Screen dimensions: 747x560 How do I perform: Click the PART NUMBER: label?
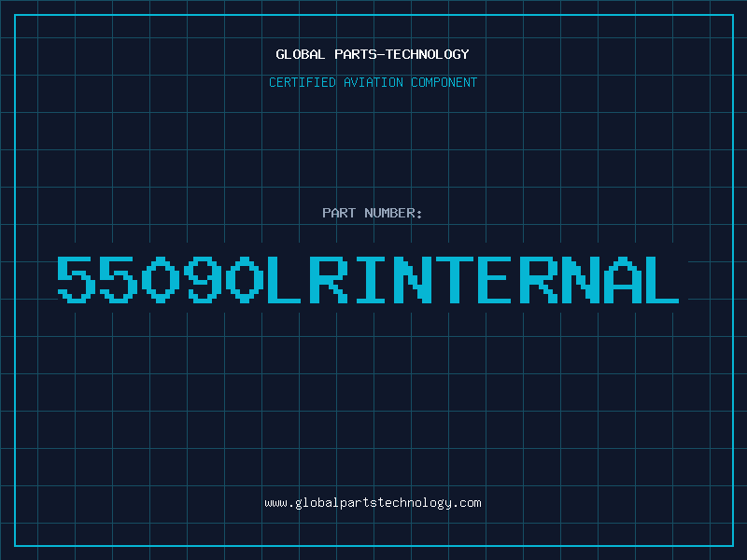[x=373, y=213]
